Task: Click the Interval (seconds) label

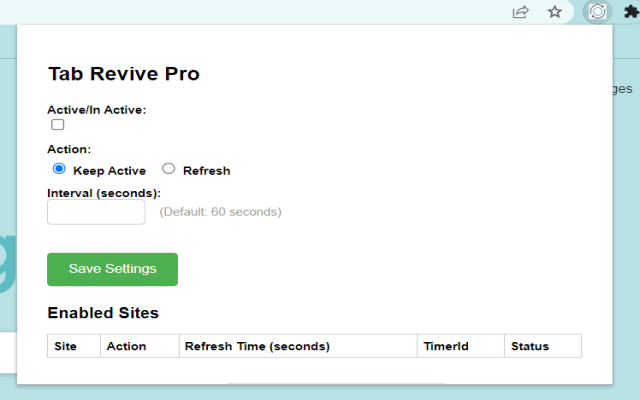Action: pyautogui.click(x=104, y=193)
